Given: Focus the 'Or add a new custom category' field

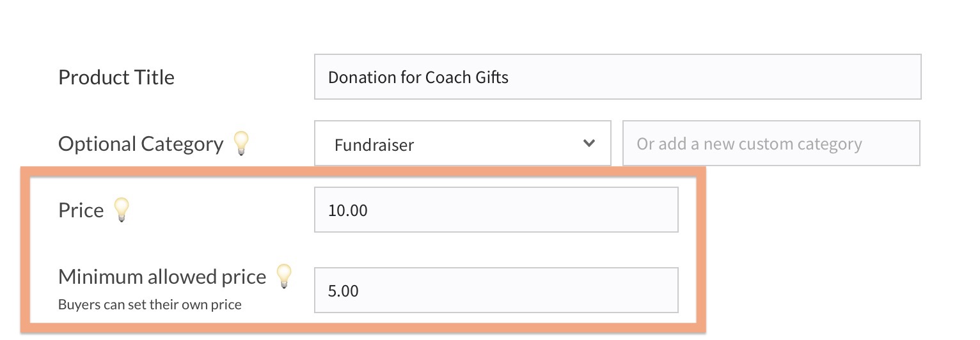Looking at the screenshot, I should coord(771,143).
